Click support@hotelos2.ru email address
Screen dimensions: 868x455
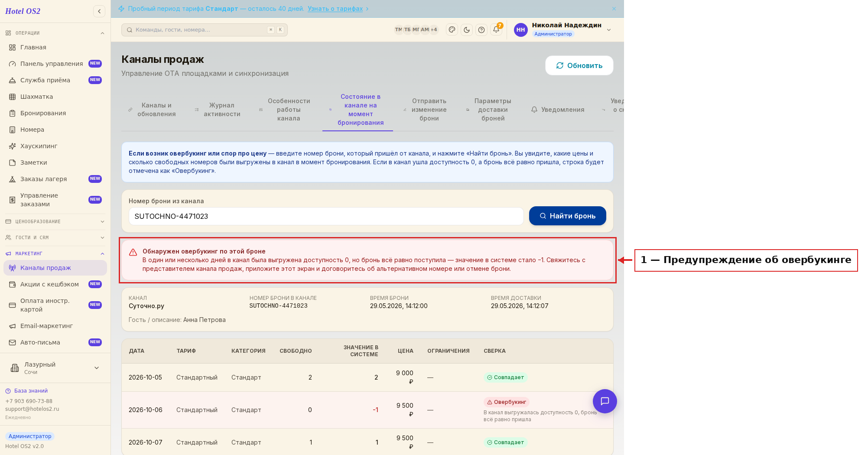tap(32, 409)
